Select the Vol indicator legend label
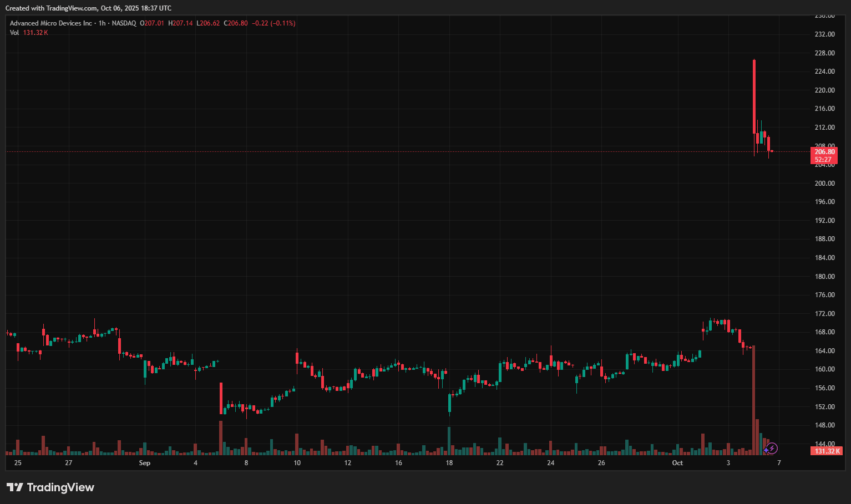 (14, 33)
